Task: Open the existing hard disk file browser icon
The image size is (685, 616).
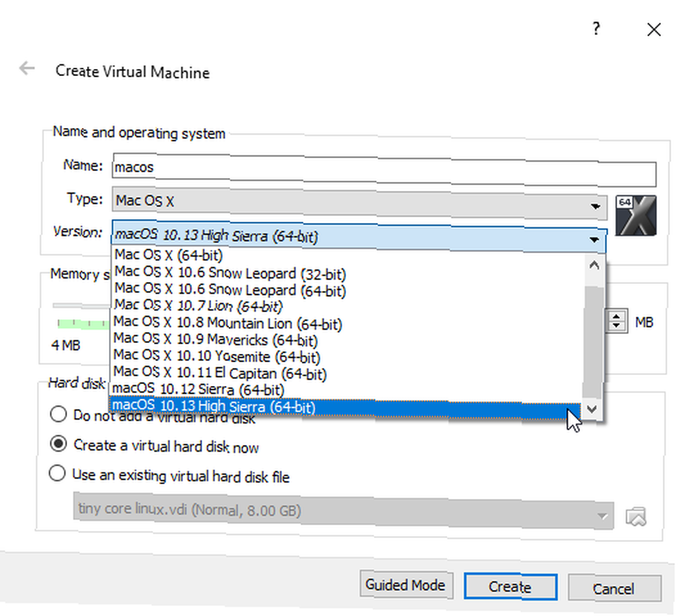Action: 636,517
